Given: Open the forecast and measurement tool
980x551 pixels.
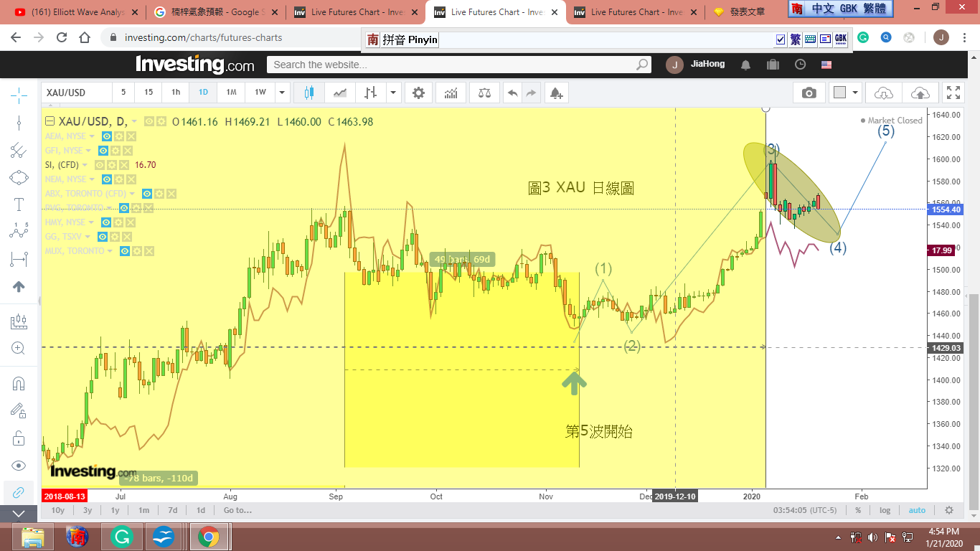Looking at the screenshot, I should tap(19, 322).
